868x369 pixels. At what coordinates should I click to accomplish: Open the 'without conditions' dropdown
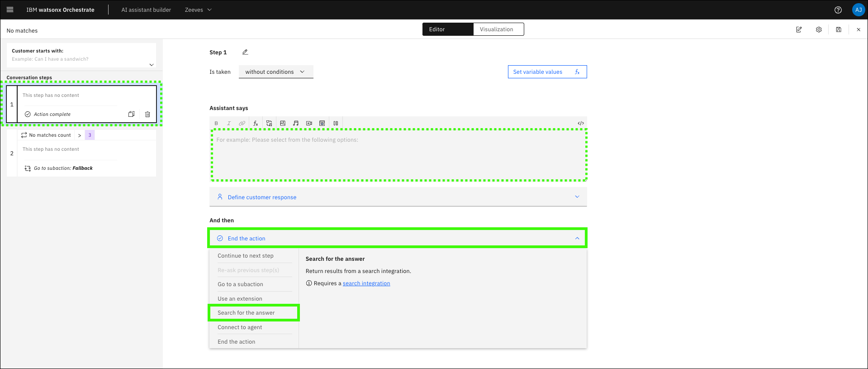[x=275, y=72]
